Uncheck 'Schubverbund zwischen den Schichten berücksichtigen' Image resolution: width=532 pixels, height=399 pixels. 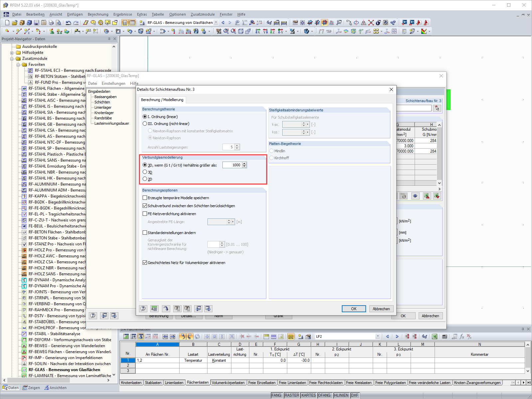coord(145,206)
